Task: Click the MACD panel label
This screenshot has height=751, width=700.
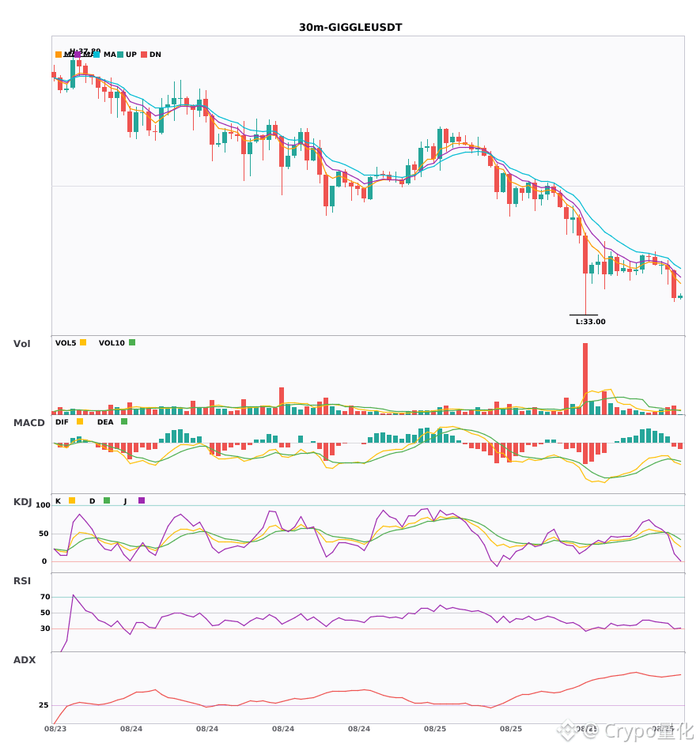Action: pyautogui.click(x=28, y=423)
